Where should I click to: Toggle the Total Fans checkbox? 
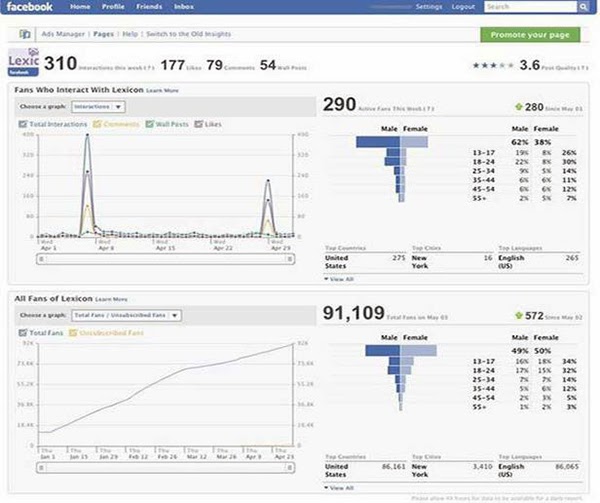(23, 333)
